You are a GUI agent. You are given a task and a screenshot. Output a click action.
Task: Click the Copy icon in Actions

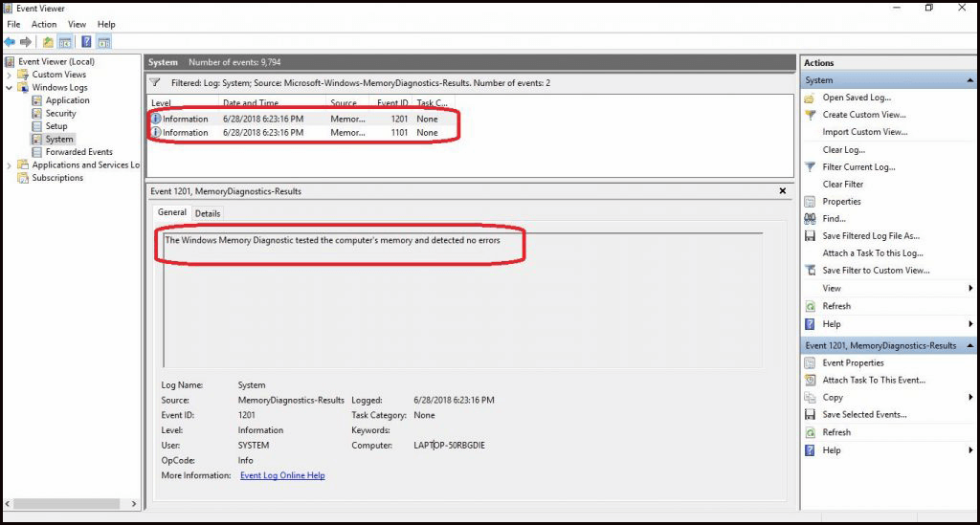click(x=810, y=398)
